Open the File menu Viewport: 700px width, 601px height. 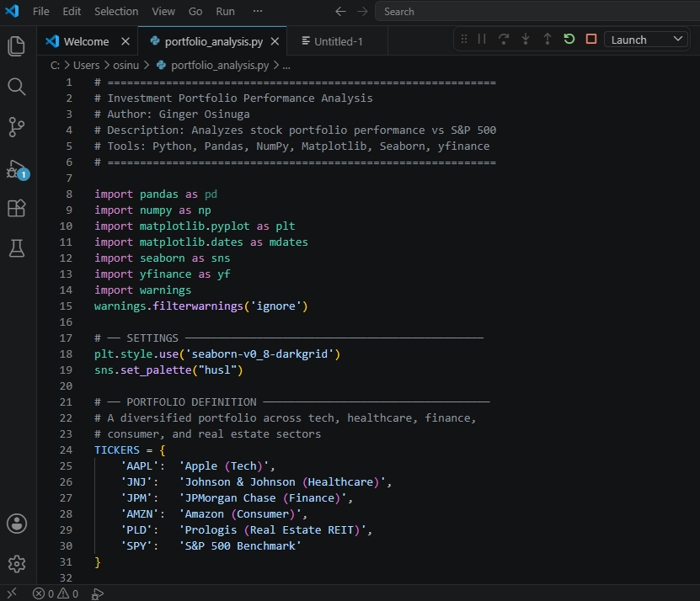pos(41,11)
